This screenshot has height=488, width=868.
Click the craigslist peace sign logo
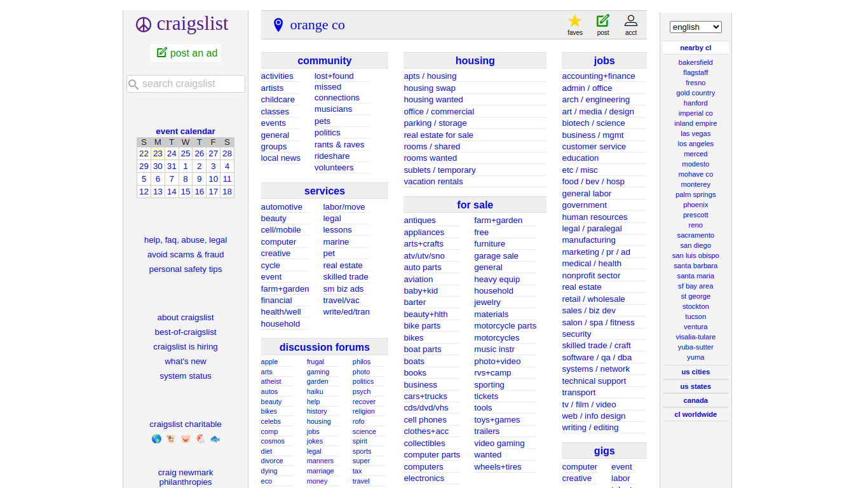[x=144, y=25]
